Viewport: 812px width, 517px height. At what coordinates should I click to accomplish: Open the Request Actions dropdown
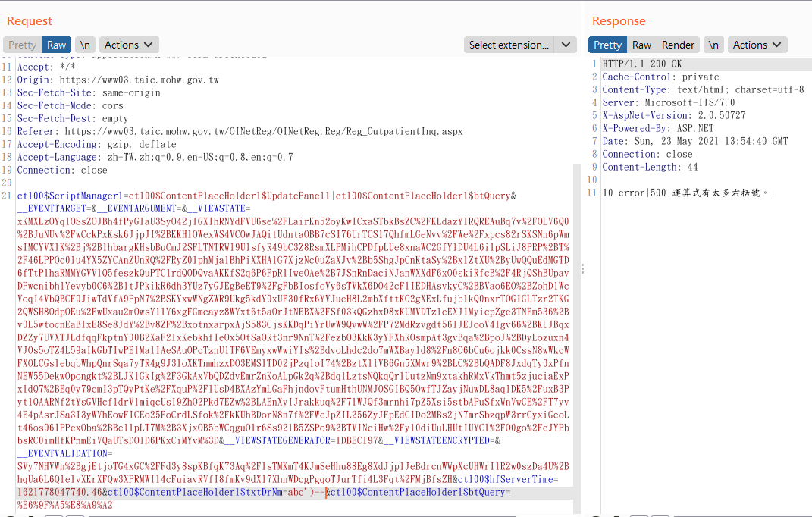coord(128,45)
